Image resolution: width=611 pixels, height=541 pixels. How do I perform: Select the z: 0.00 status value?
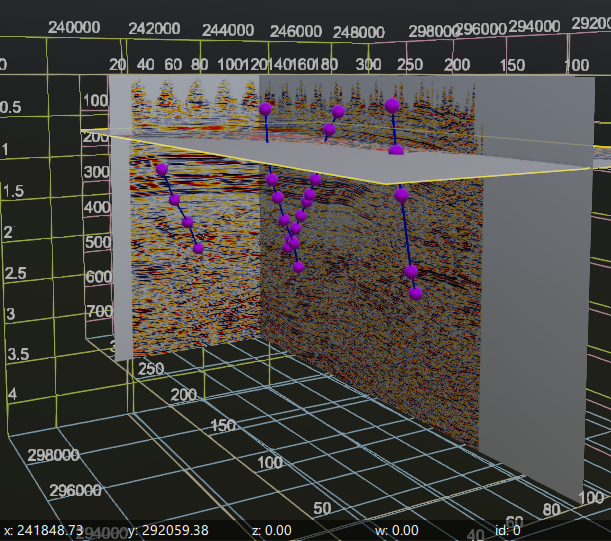272,530
